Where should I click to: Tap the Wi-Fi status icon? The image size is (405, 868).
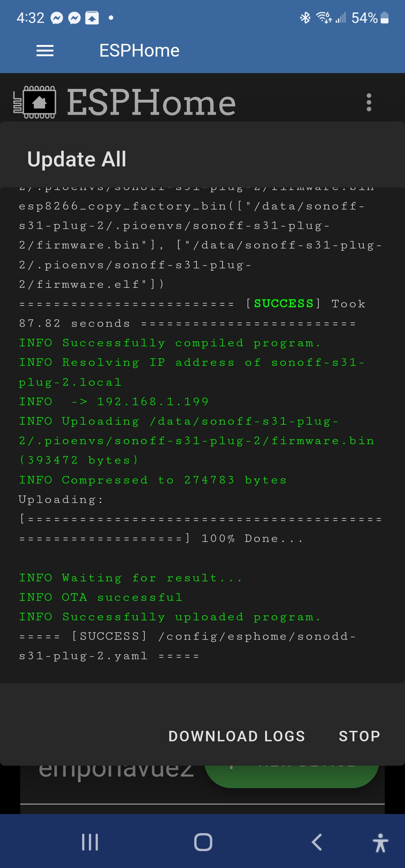pyautogui.click(x=323, y=17)
